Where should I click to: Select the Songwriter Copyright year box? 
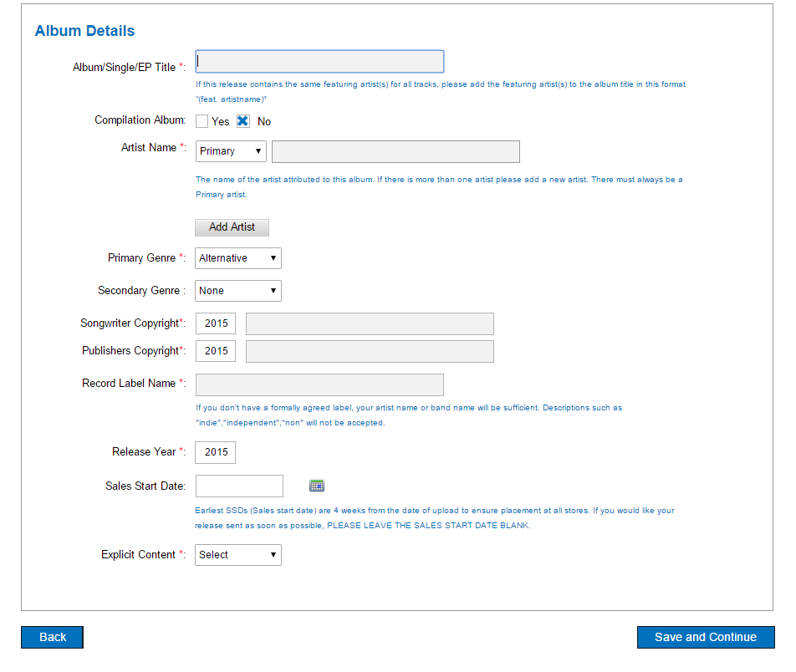(x=216, y=323)
